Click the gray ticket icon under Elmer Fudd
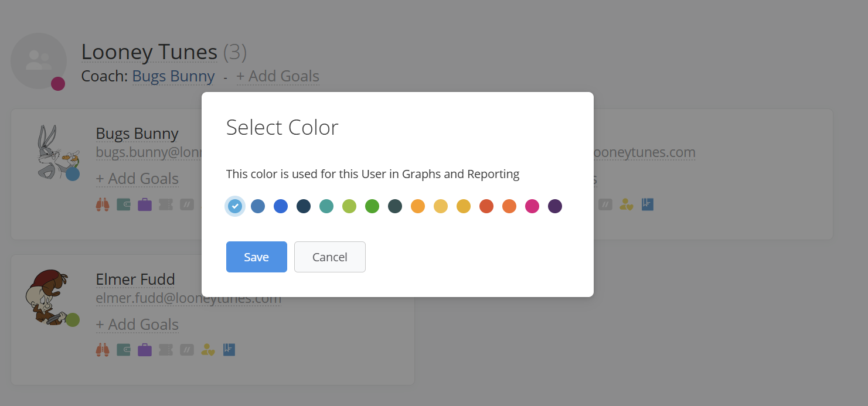 click(166, 350)
